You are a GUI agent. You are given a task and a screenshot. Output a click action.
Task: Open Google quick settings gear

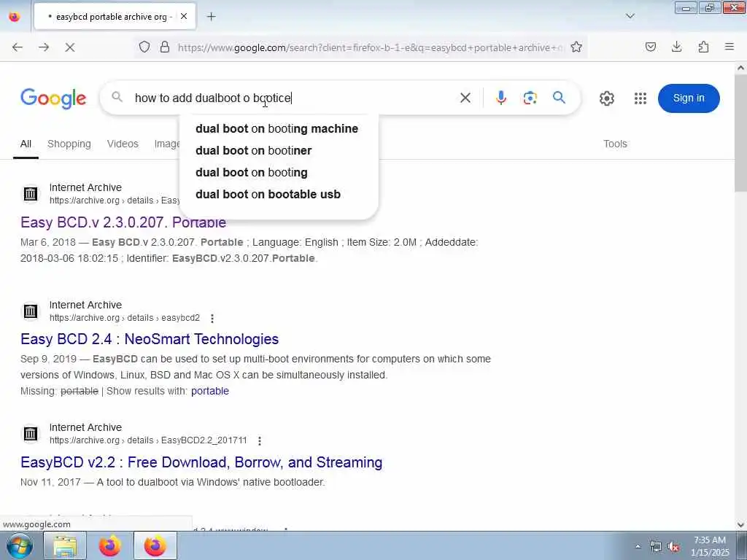[x=606, y=98]
